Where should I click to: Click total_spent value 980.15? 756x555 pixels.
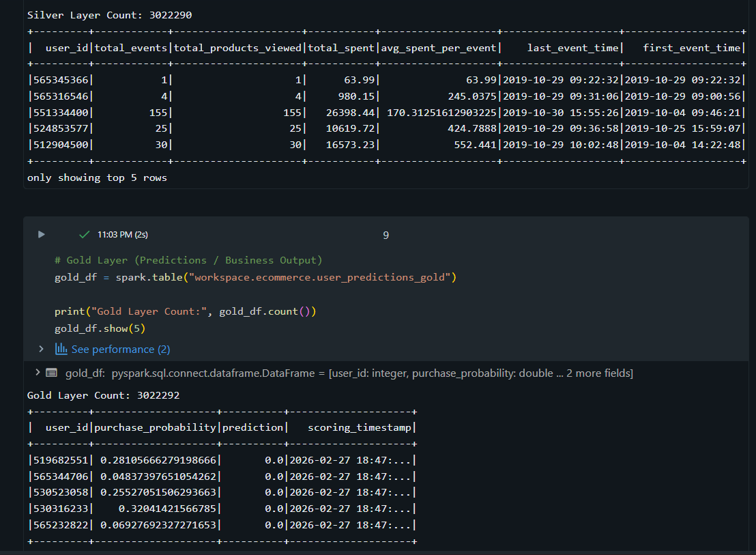coord(356,96)
